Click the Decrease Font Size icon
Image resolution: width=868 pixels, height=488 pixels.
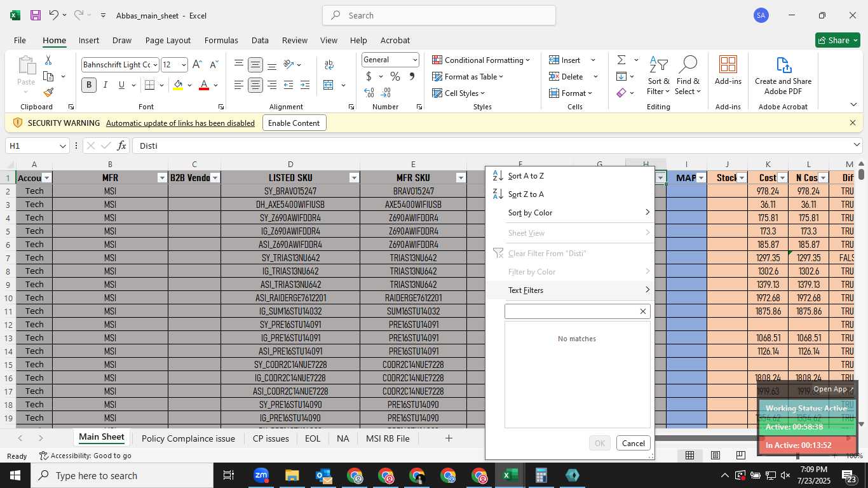(x=214, y=64)
